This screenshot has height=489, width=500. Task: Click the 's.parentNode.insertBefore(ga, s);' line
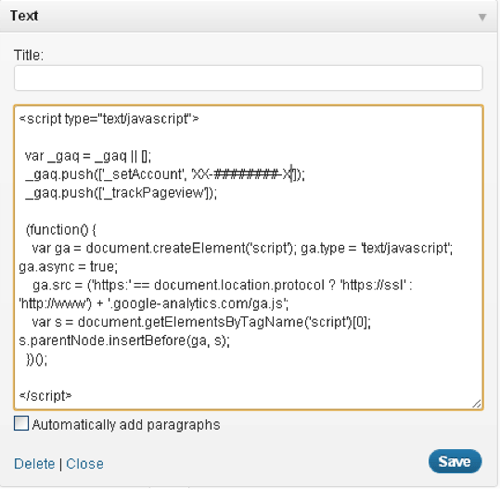coord(124,340)
